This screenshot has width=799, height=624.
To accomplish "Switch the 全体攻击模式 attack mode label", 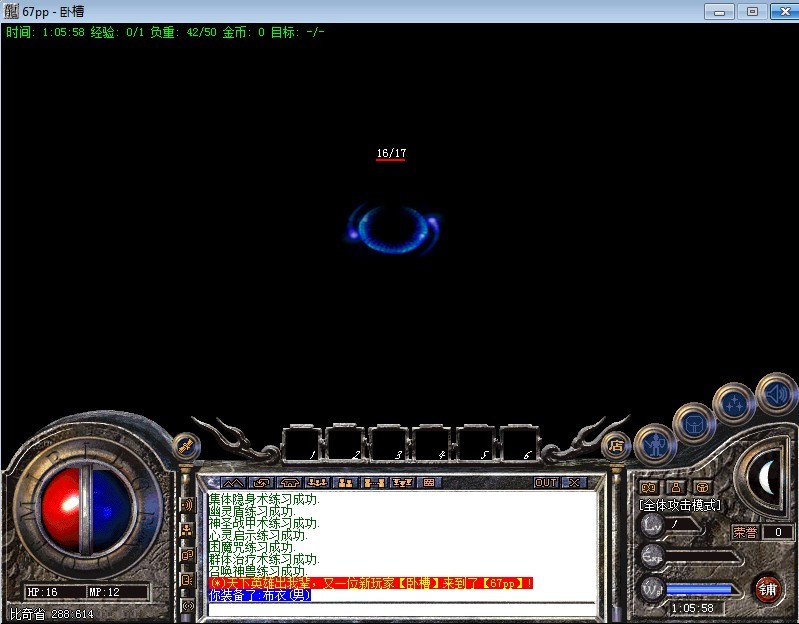I will [680, 505].
